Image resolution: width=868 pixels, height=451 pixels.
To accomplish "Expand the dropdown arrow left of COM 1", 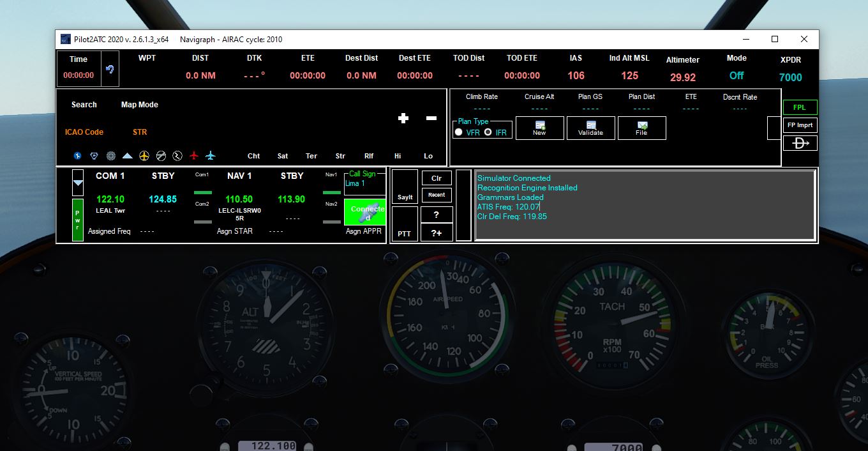I will 78,183.
